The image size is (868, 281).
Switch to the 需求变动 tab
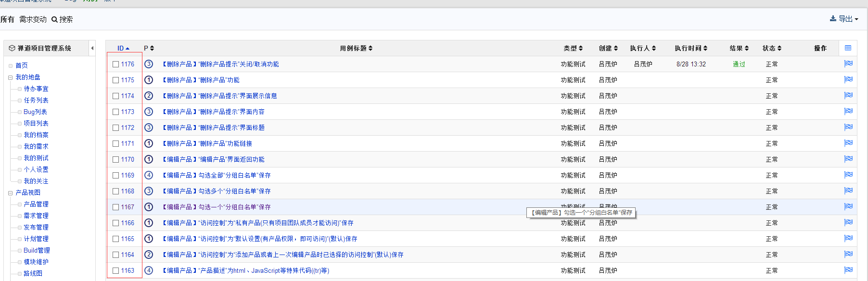33,19
